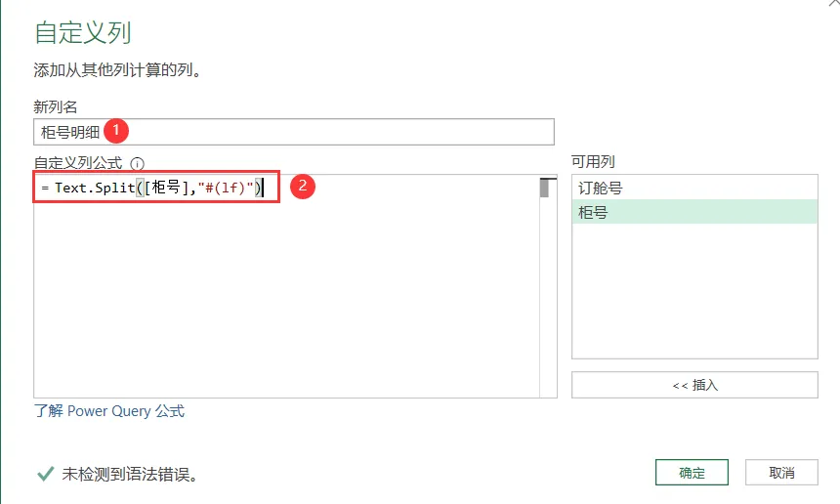The height and width of the screenshot is (504, 840).
Task: Click the "#(lf)" delimiter string in formula
Action: [226, 188]
